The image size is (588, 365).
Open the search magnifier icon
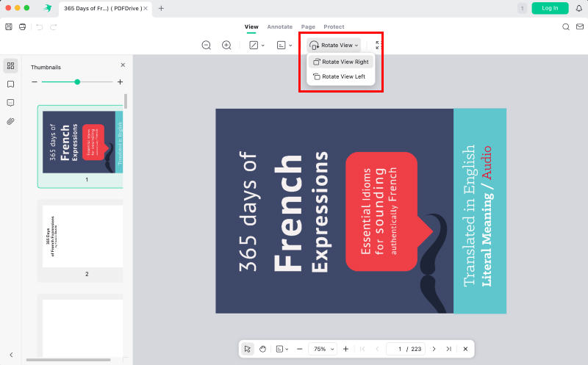click(566, 26)
